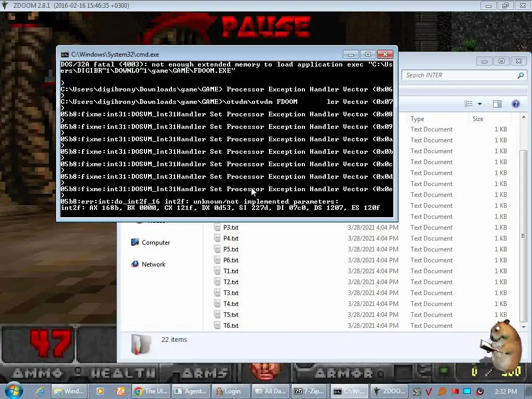Click the first system tray icon
This screenshot has height=399, width=532.
(417, 392)
